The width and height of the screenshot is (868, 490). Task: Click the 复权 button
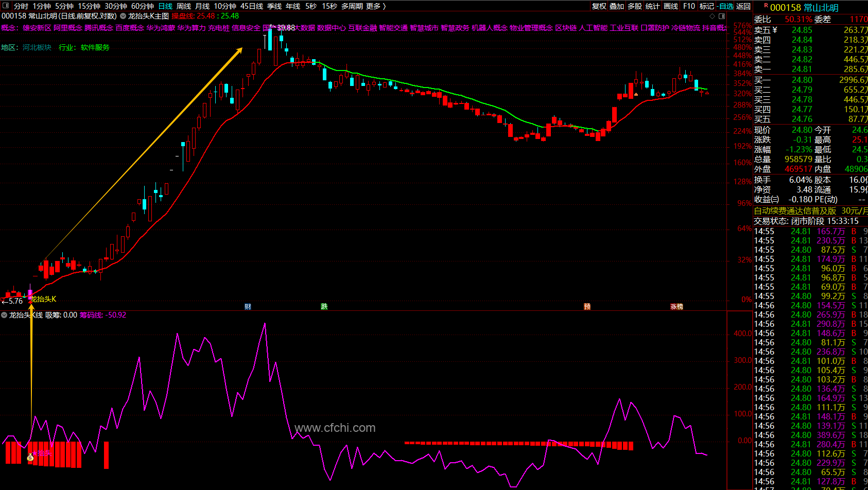pos(599,6)
